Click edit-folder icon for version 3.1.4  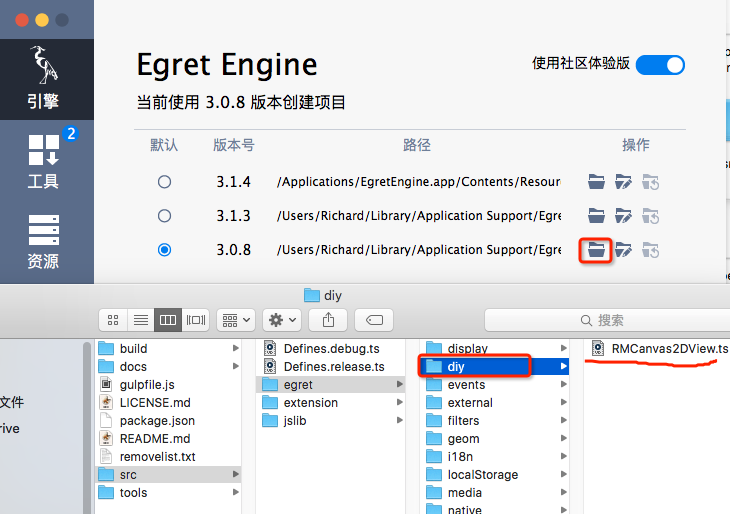(623, 182)
